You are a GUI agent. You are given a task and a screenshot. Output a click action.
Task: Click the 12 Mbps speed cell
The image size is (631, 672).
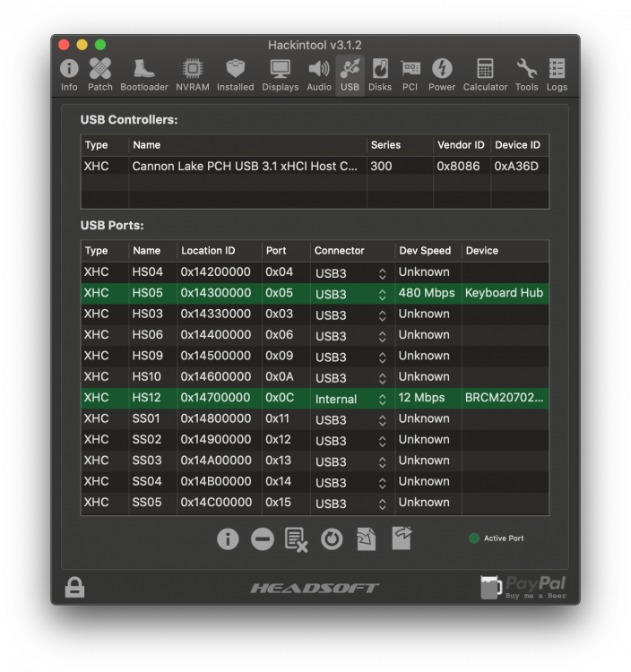[421, 398]
